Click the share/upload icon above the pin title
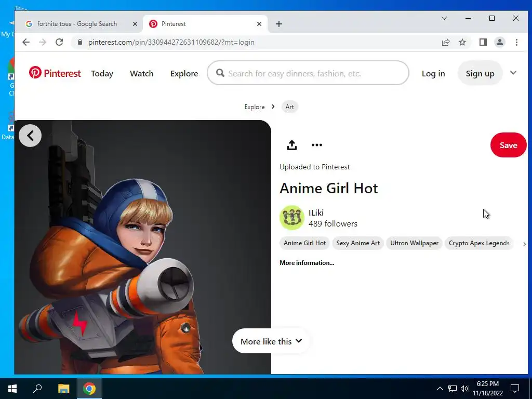This screenshot has width=532, height=399. click(292, 145)
